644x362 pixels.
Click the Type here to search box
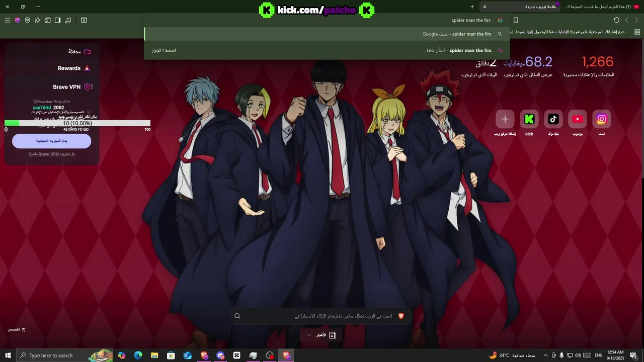[x=64, y=355]
